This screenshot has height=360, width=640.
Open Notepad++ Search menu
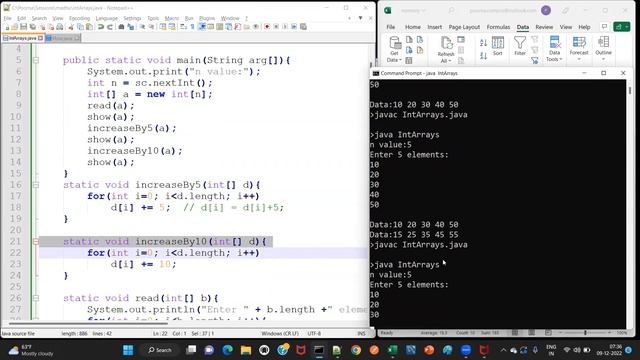tap(39, 18)
